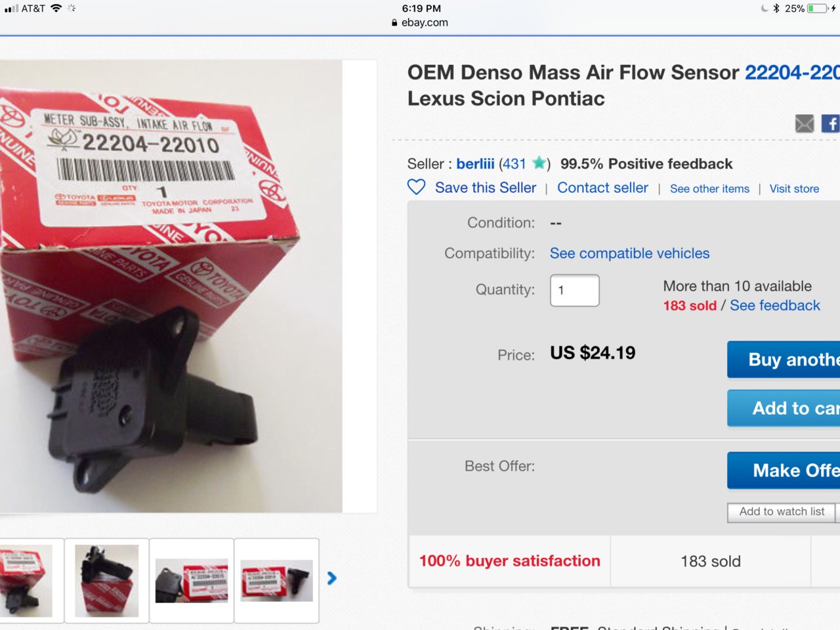
Task: Click Visit store link
Action: click(794, 189)
